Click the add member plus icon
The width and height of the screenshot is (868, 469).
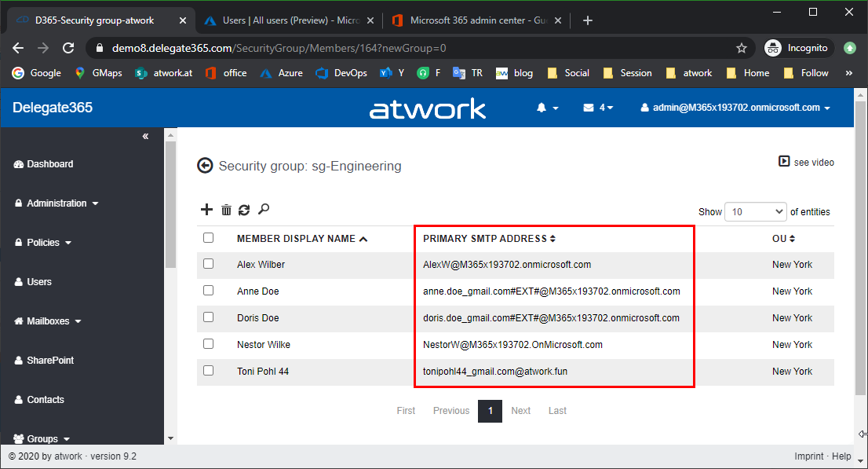click(x=207, y=210)
